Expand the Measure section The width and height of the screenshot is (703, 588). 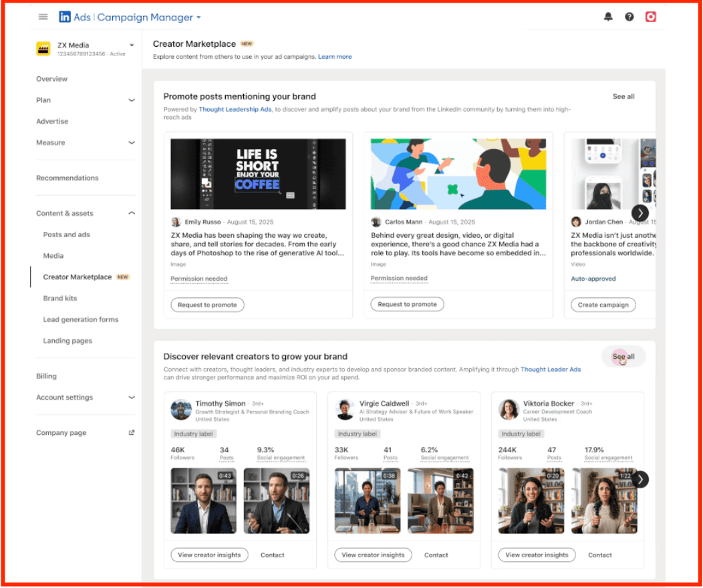click(132, 142)
